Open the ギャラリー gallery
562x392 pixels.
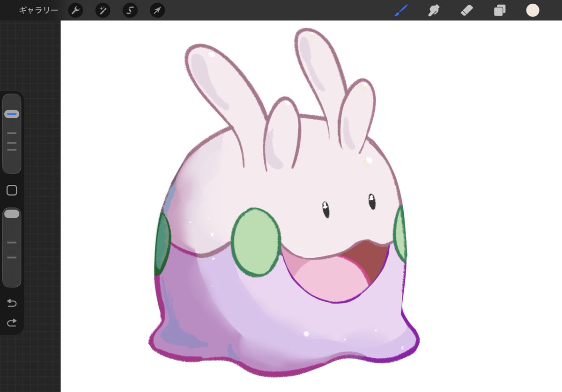point(38,10)
